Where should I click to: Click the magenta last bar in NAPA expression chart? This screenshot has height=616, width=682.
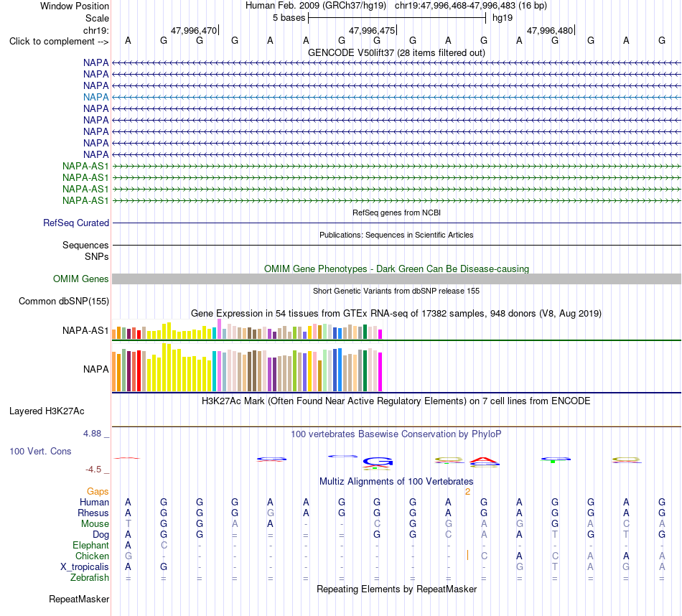(x=380, y=372)
